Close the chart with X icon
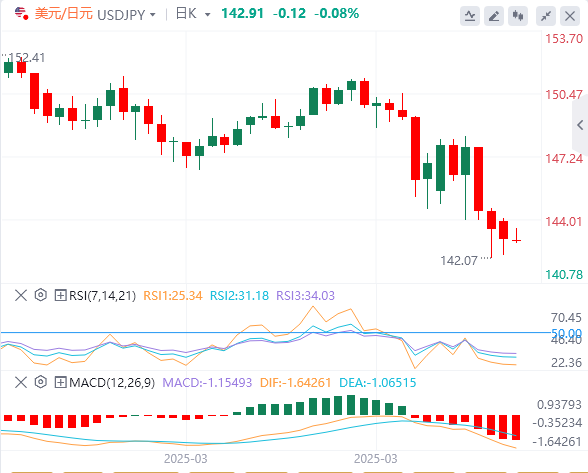This screenshot has height=473, width=588. click(570, 16)
